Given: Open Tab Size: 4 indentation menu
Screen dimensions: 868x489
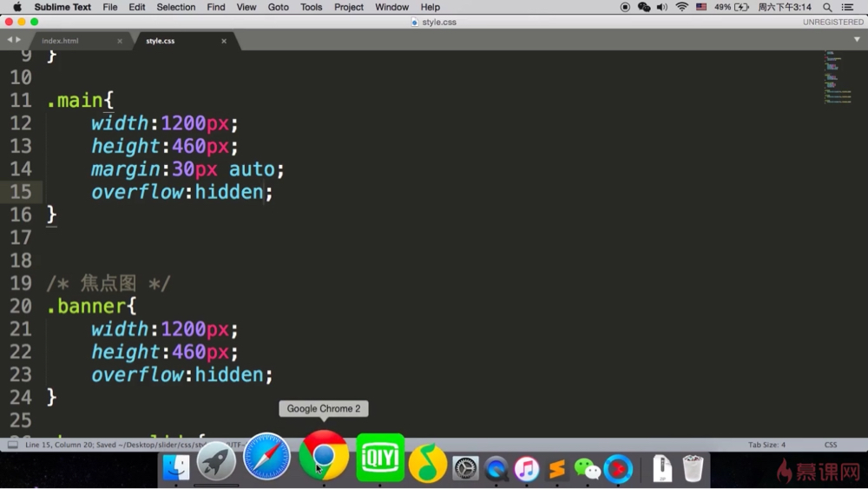Looking at the screenshot, I should (x=766, y=445).
